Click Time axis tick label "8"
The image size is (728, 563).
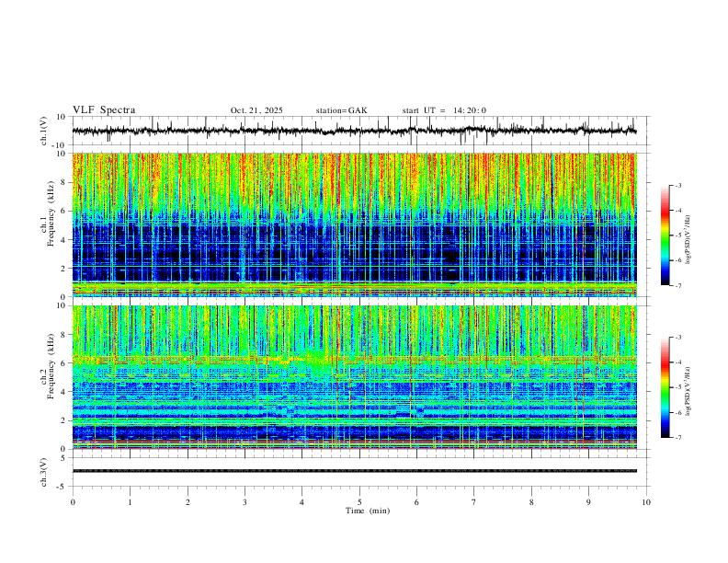coord(531,502)
